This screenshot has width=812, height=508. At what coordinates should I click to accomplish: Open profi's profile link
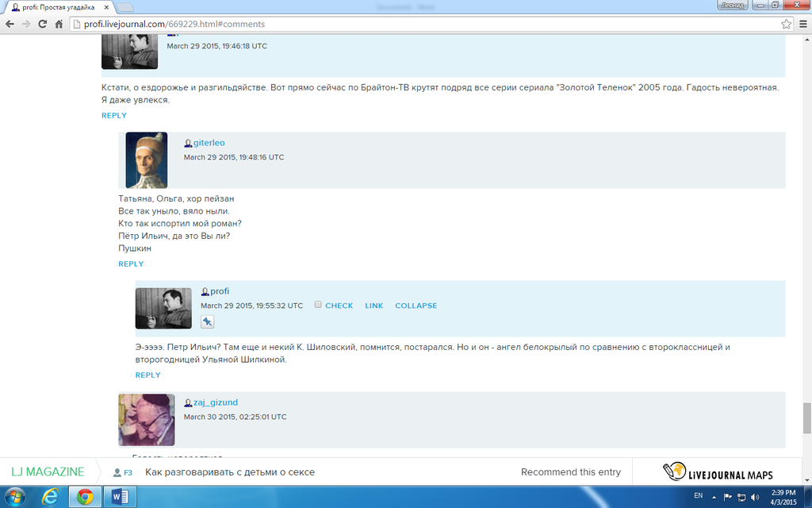[x=220, y=291]
